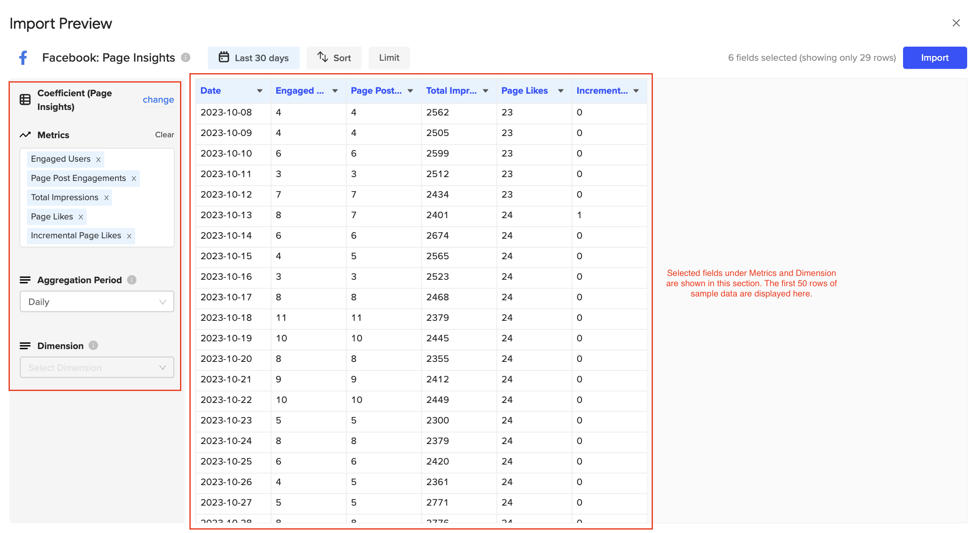Click the 6 fields selected status text
The height and width of the screenshot is (533, 980).
[812, 58]
